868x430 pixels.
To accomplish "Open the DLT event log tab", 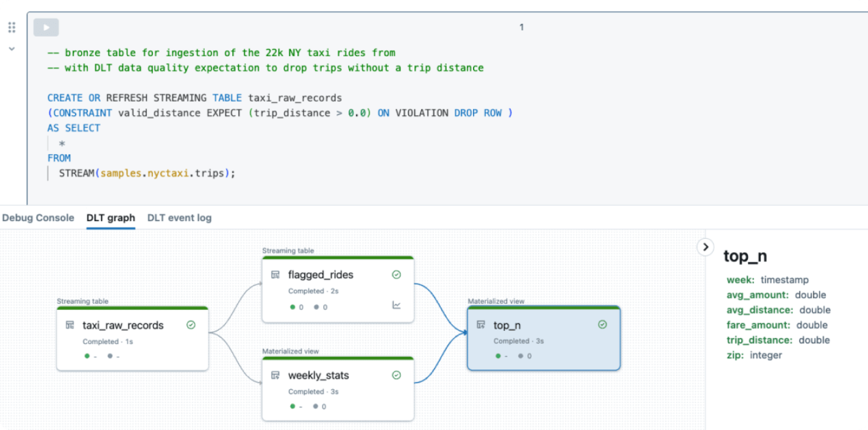I will point(179,217).
